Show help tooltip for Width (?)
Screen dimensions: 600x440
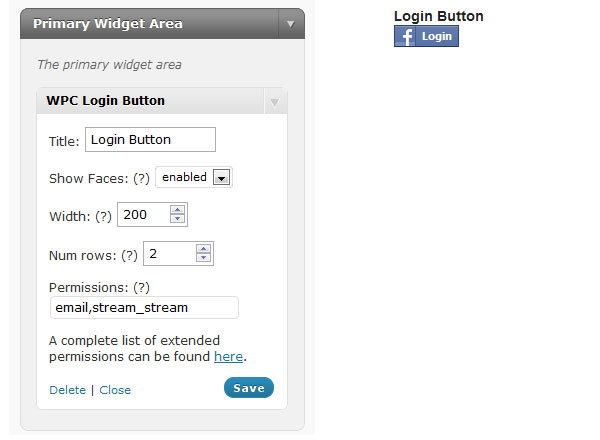pos(103,217)
